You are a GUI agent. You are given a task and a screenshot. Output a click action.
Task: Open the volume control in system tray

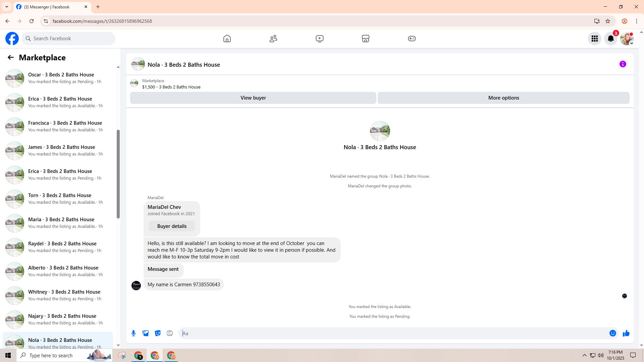tap(601, 355)
